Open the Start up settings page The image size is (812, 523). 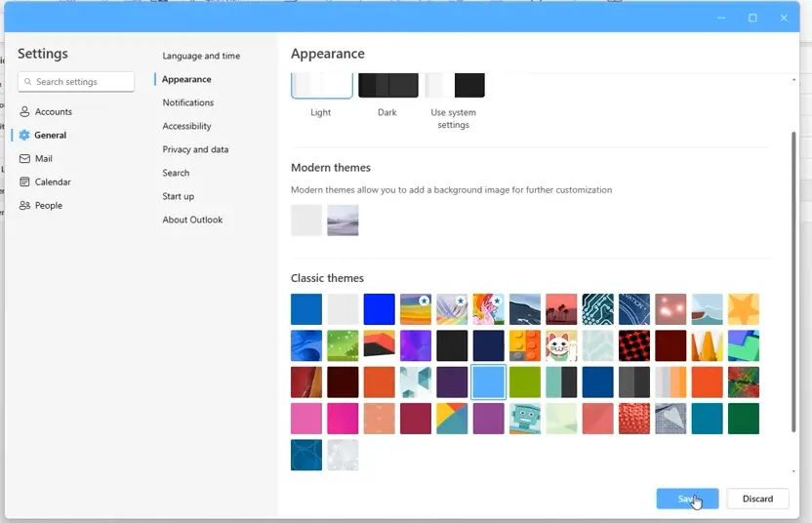pyautogui.click(x=179, y=196)
